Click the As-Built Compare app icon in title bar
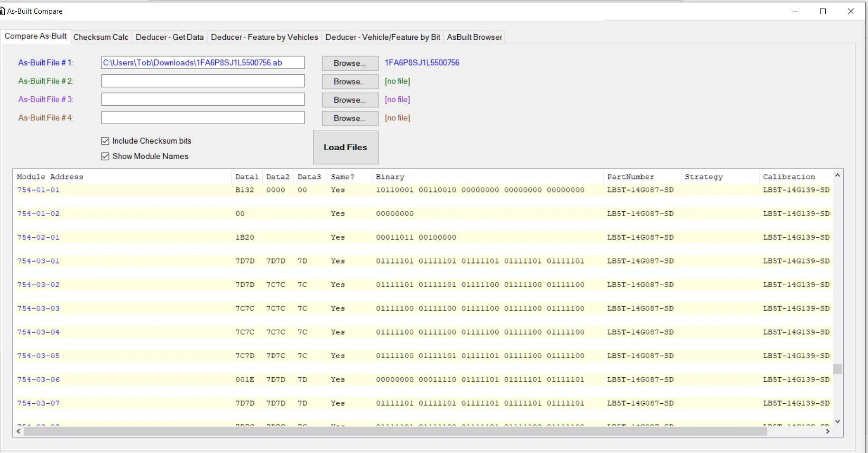Screen dimensions: 868x453 tap(2, 11)
